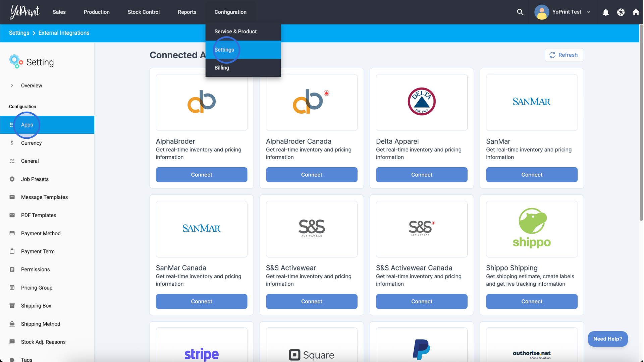Open Currency settings in sidebar
Image resolution: width=644 pixels, height=362 pixels.
point(47,143)
